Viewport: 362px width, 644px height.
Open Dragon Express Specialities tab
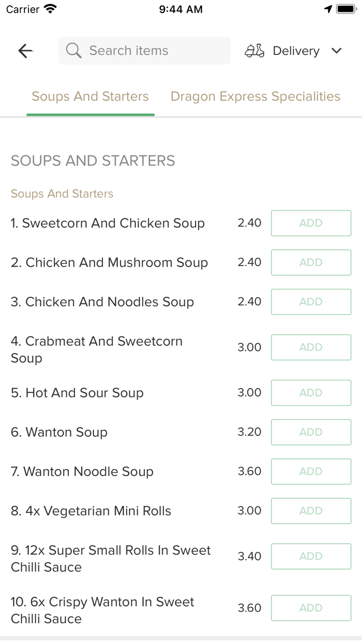point(255,96)
